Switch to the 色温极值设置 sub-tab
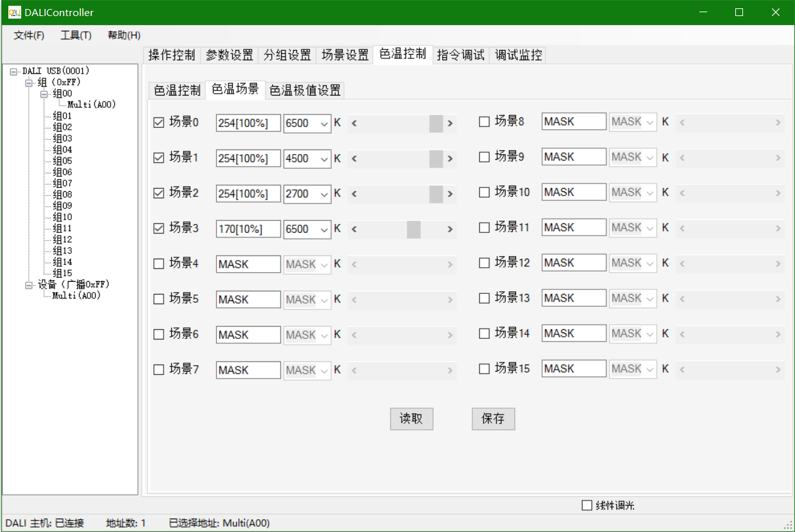 pos(305,90)
